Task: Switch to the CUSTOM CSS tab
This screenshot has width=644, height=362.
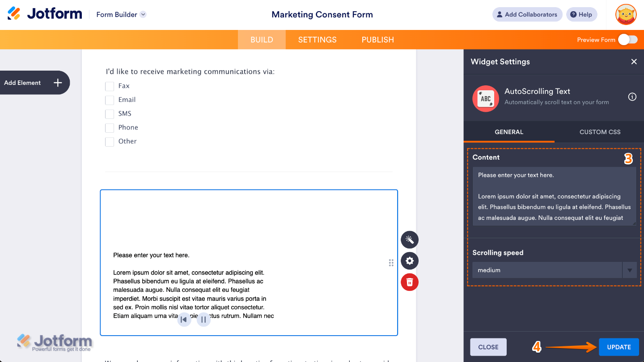Action: pos(600,132)
